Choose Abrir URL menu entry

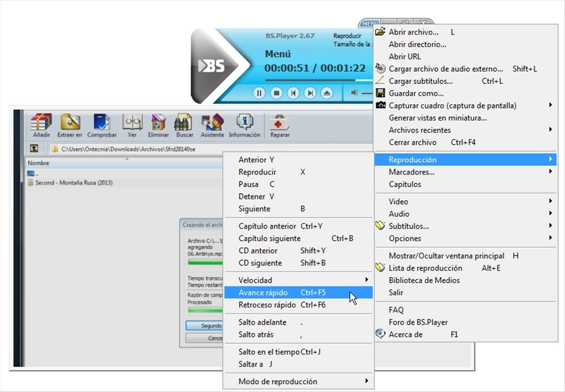pos(466,56)
